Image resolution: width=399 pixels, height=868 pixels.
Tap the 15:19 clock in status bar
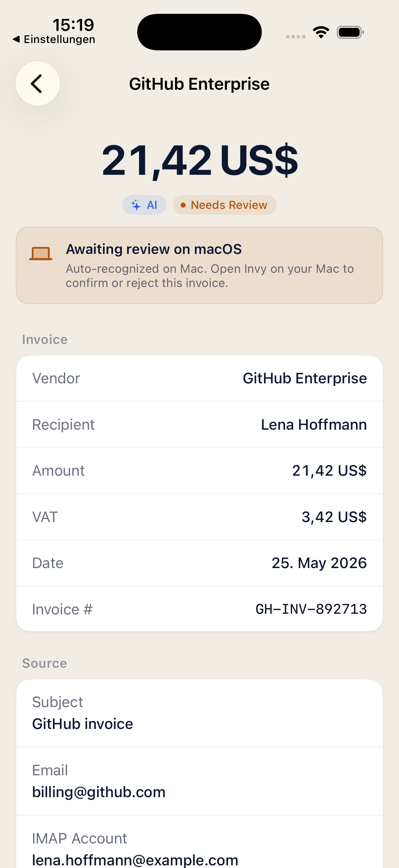click(73, 24)
